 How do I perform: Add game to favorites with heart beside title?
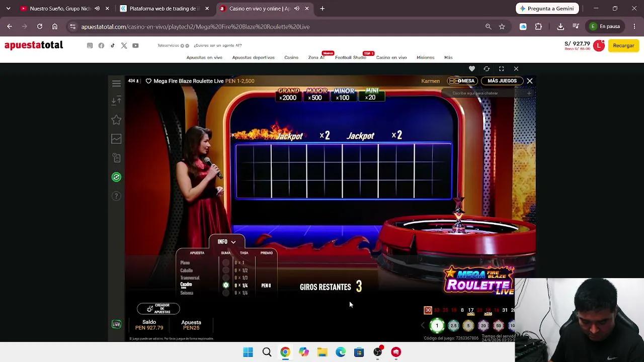coord(148,81)
